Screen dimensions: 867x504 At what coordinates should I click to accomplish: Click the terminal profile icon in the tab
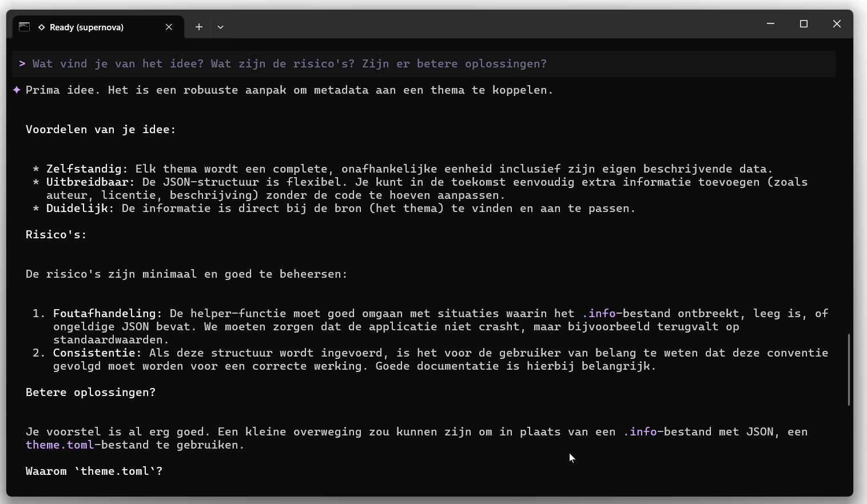[x=24, y=27]
